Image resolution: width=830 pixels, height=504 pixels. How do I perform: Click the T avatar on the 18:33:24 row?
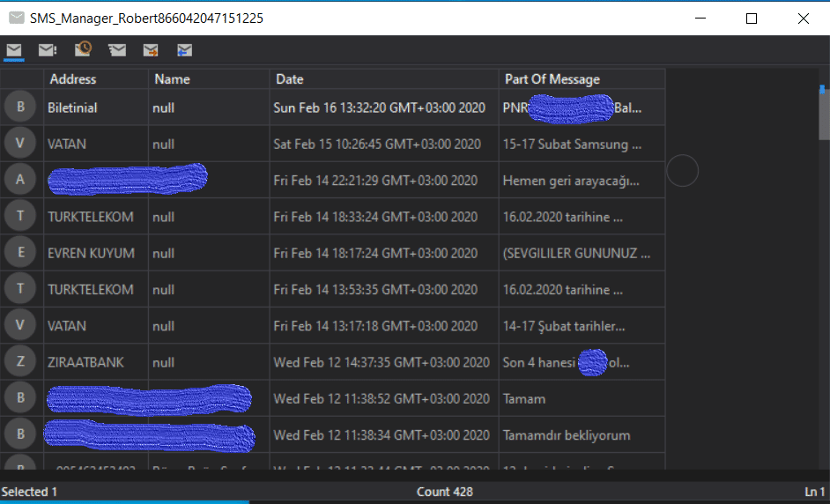(20, 216)
